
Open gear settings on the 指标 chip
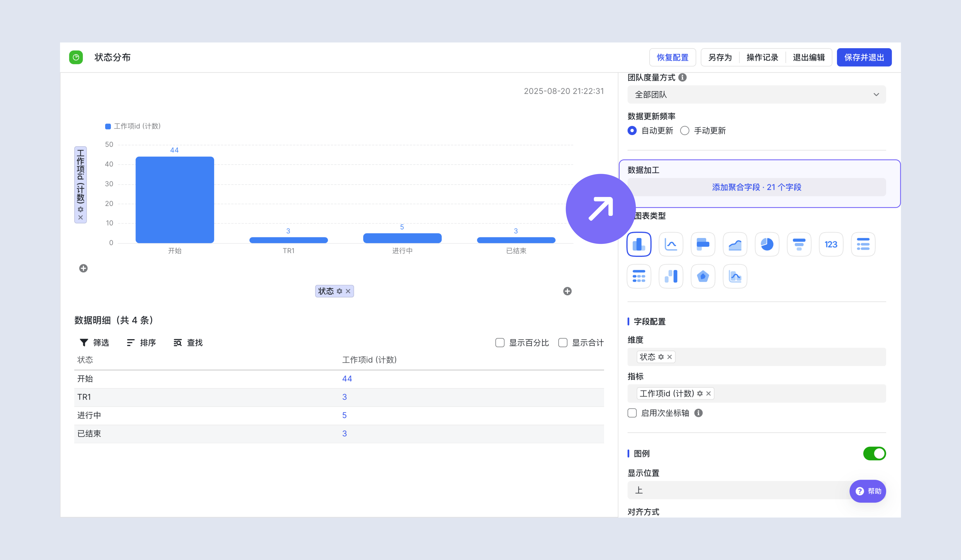(x=700, y=394)
